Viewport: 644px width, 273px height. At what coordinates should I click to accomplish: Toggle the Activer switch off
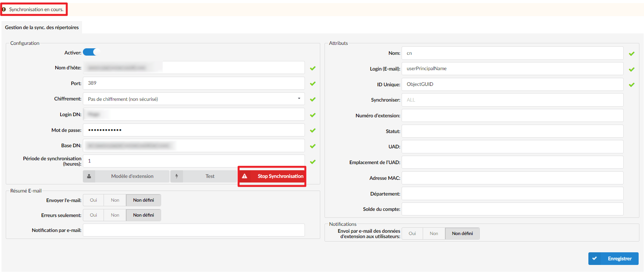coord(91,52)
